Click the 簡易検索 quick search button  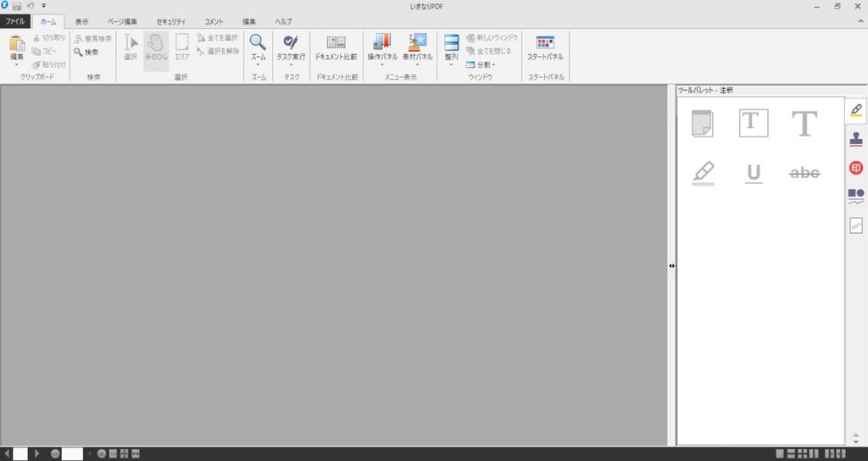[93, 39]
